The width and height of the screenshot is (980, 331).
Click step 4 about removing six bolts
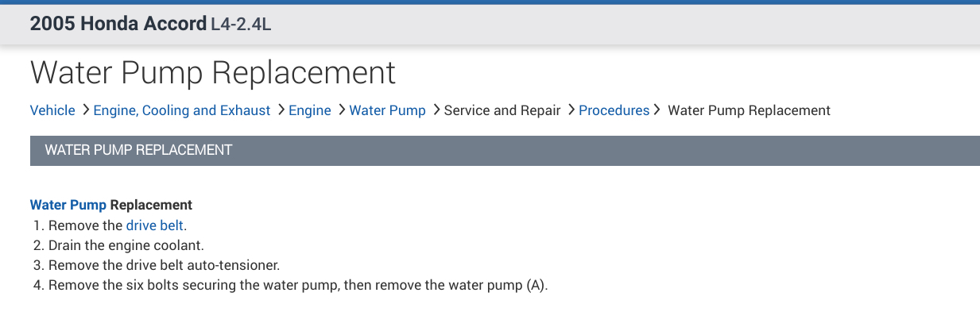pos(298,285)
